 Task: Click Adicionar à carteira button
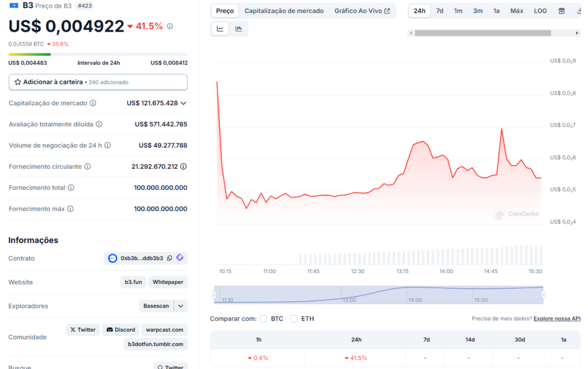coord(98,82)
